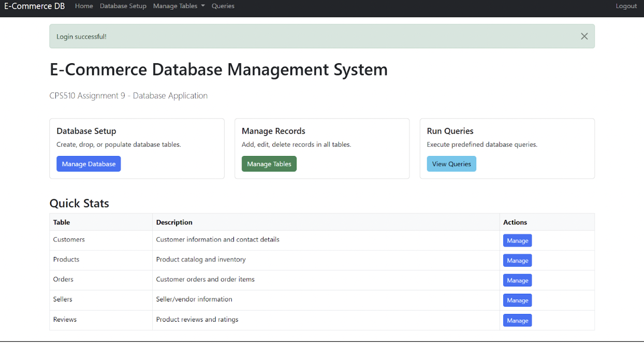Viewport: 644px width, 345px height.
Task: Click the green Manage Tables button
Action: click(269, 164)
